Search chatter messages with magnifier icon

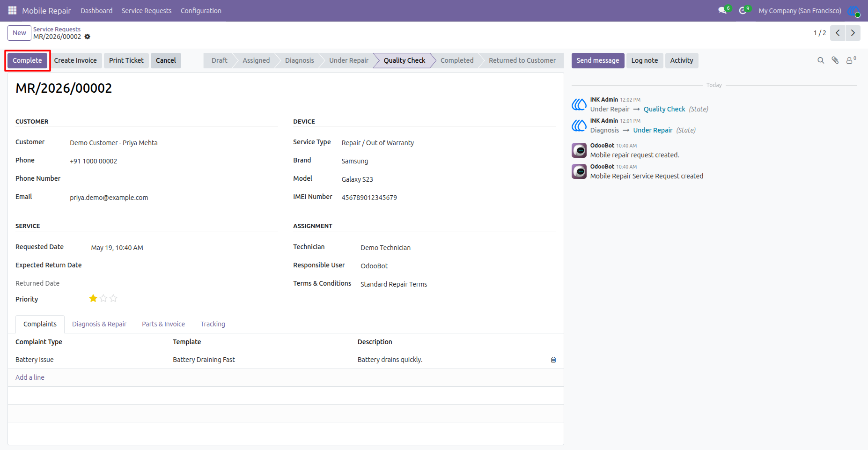coord(821,60)
